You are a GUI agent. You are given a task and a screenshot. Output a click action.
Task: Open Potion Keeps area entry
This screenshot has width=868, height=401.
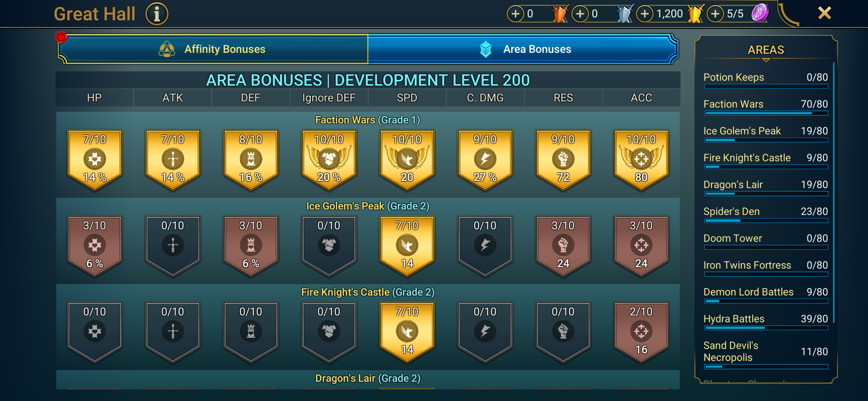[x=765, y=80]
